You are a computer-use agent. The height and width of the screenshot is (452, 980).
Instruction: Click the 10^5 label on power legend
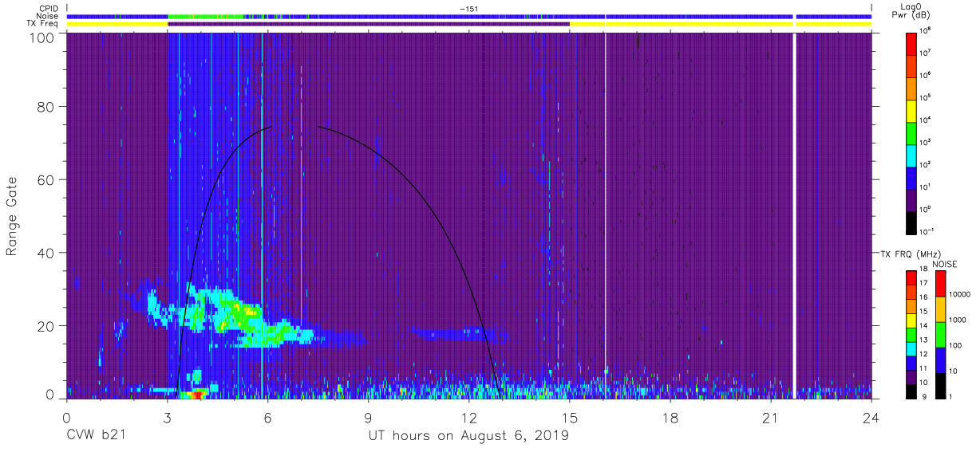click(927, 97)
